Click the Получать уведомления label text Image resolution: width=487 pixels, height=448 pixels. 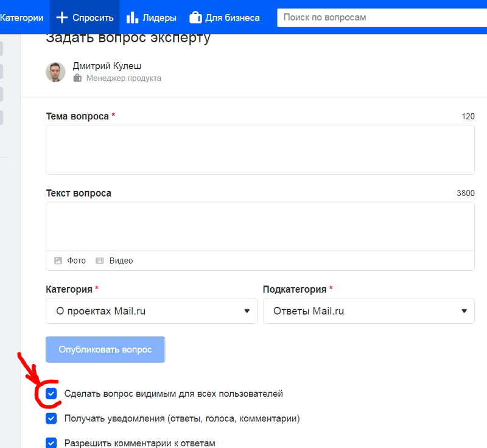(182, 419)
